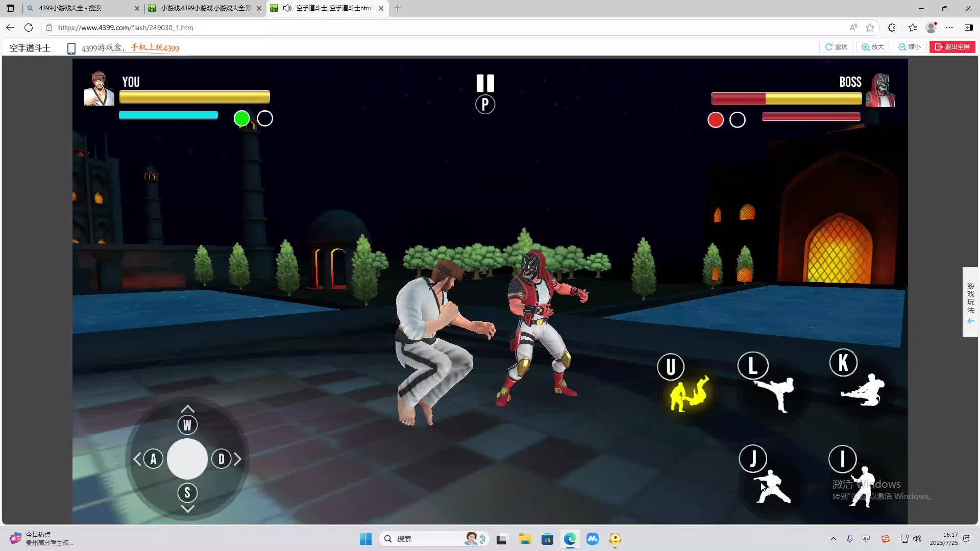Toggle the browser sidebar pane
This screenshot has width=980, height=551.
[968, 28]
